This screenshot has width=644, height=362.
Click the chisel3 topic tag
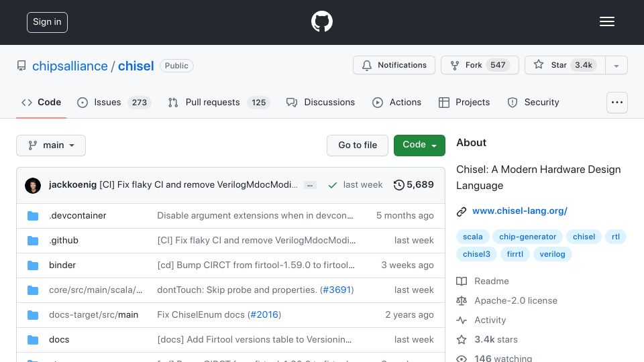click(476, 254)
